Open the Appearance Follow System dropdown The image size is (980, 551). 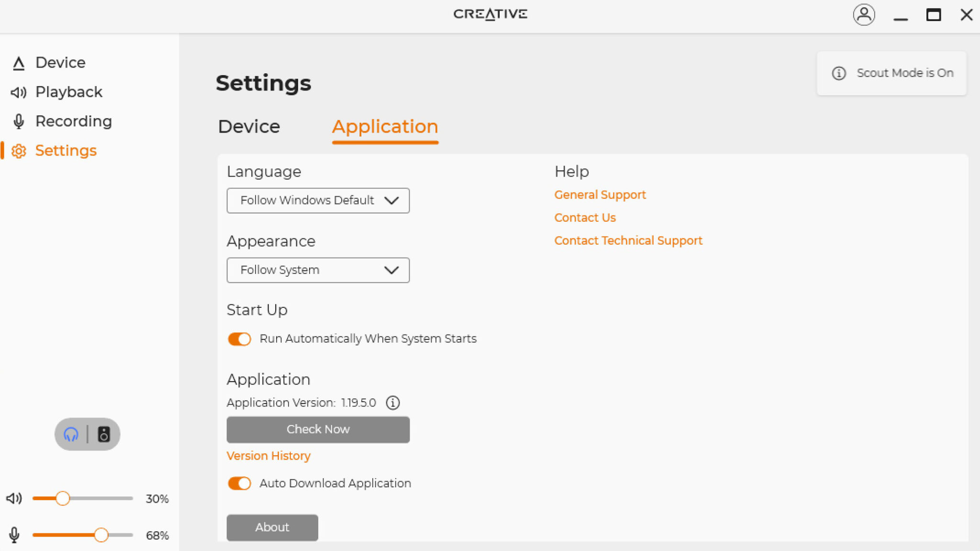(318, 270)
